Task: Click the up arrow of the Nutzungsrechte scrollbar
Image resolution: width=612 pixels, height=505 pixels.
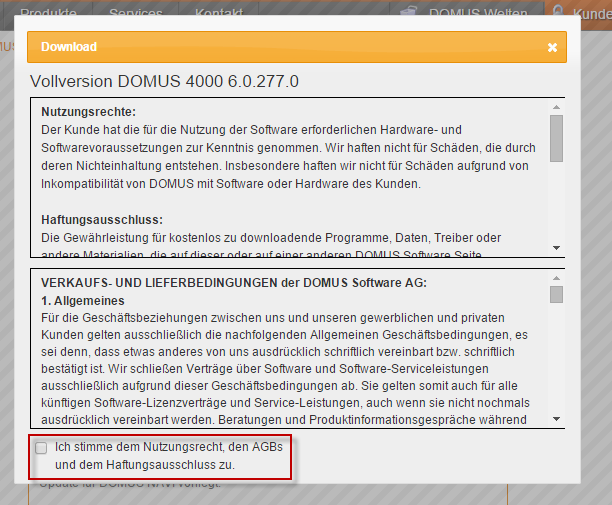Action: (x=557, y=107)
